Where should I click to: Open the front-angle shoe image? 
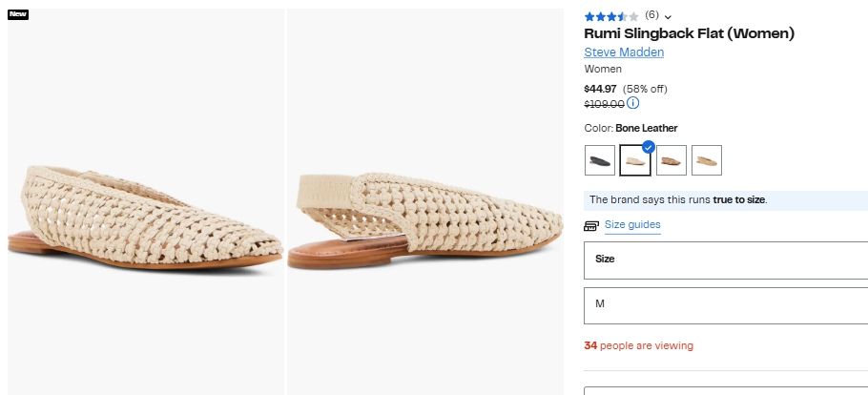tap(145, 202)
